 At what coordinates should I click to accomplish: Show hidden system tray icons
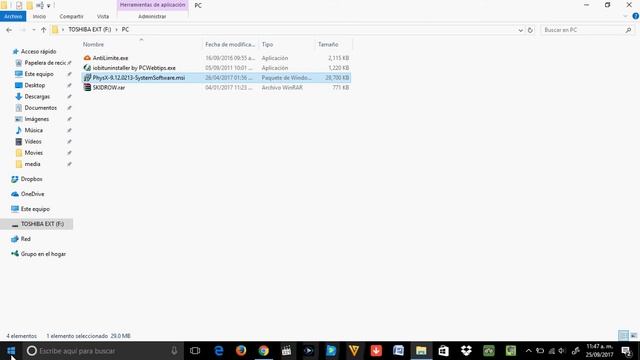coord(529,351)
